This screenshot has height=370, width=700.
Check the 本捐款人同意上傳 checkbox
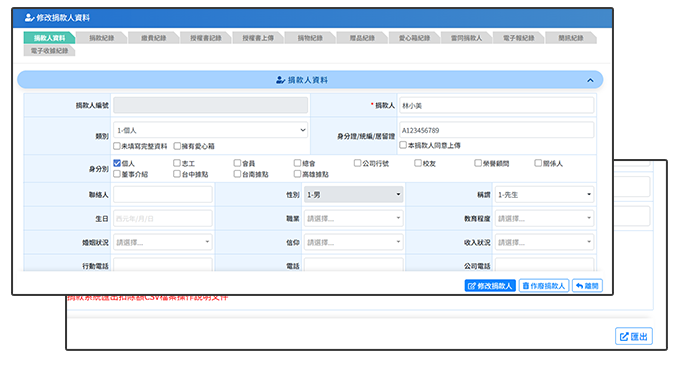click(403, 145)
